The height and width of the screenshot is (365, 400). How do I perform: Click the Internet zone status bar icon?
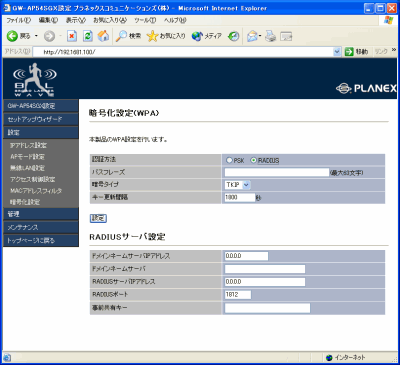coord(329,358)
